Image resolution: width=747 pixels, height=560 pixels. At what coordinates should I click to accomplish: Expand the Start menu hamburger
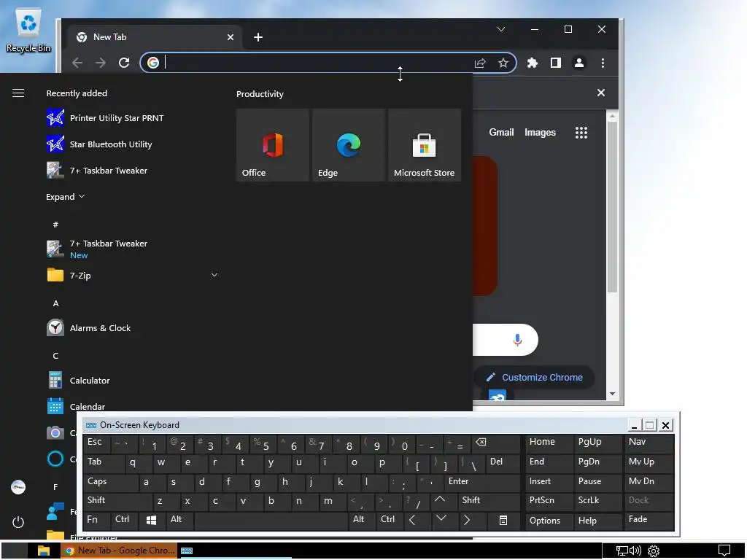[x=18, y=93]
